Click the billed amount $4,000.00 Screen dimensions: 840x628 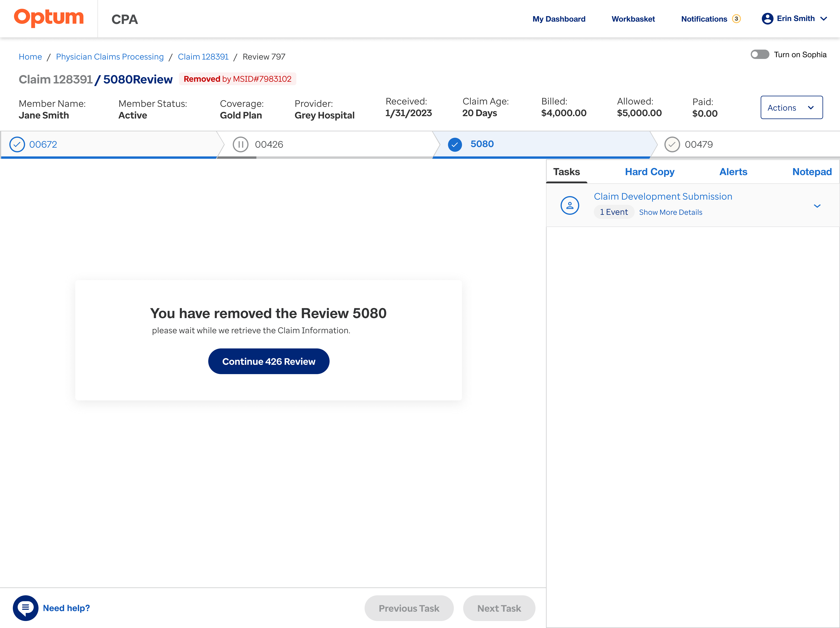(563, 113)
